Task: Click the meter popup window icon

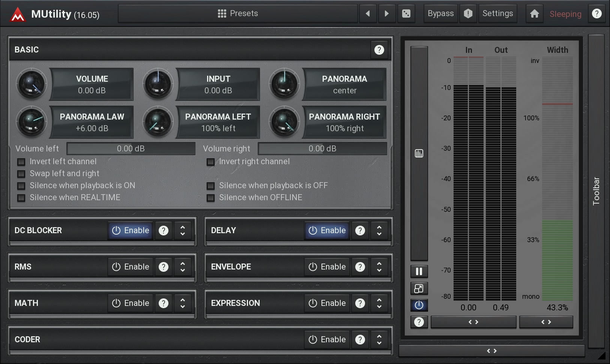Action: click(x=419, y=289)
